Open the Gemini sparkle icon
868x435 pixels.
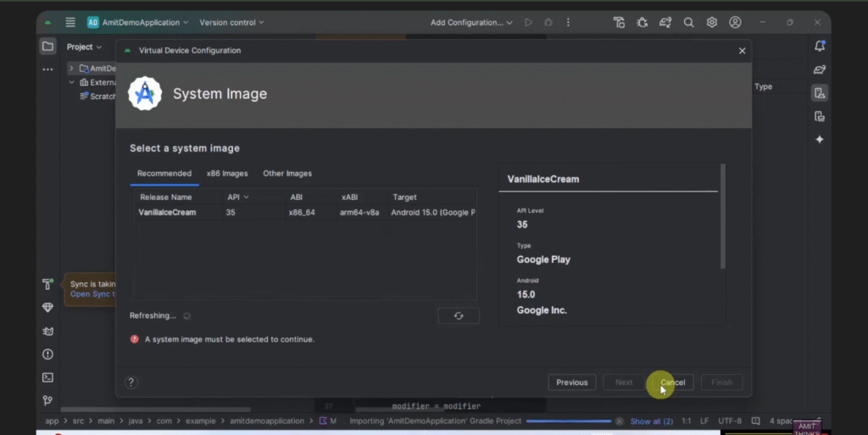click(x=820, y=139)
